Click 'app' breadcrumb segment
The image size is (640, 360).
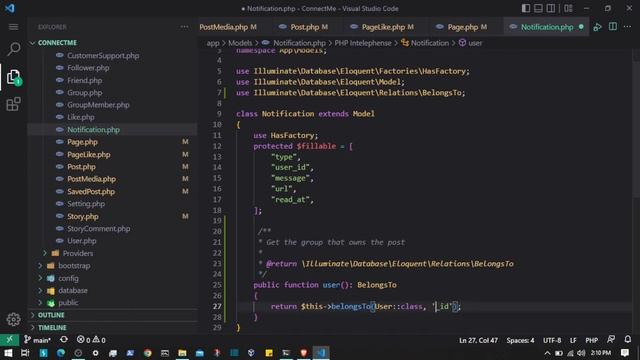[x=213, y=43]
